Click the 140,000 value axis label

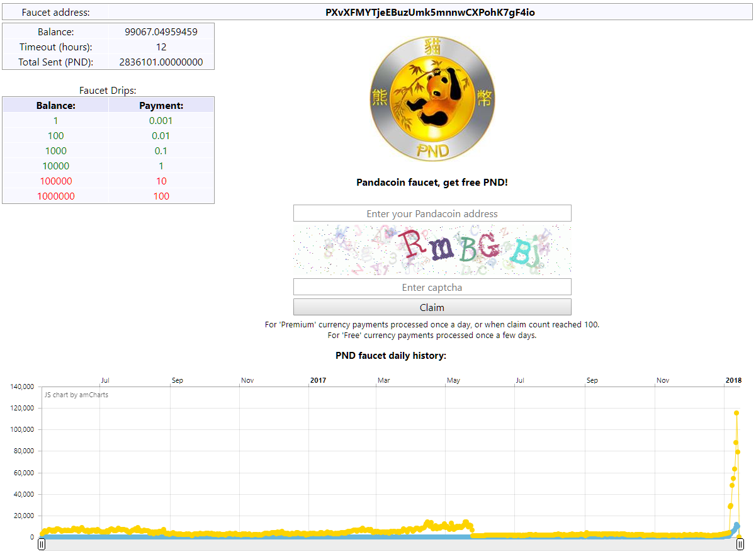click(x=23, y=387)
